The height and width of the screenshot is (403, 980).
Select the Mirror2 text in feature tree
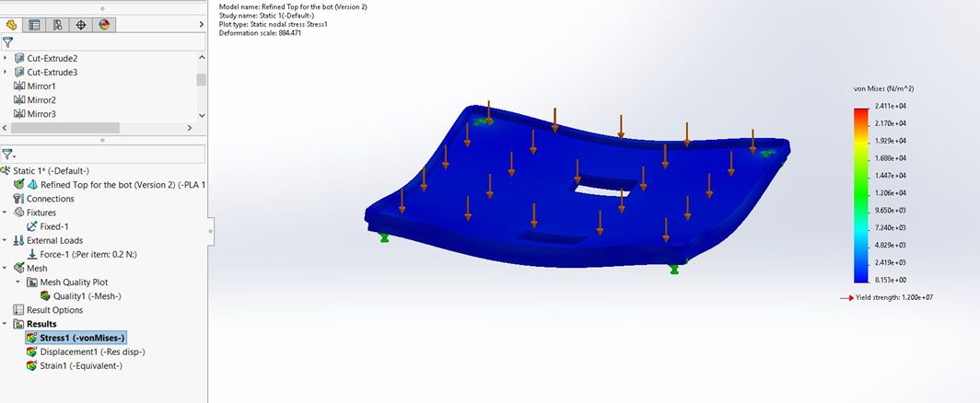pyautogui.click(x=41, y=100)
